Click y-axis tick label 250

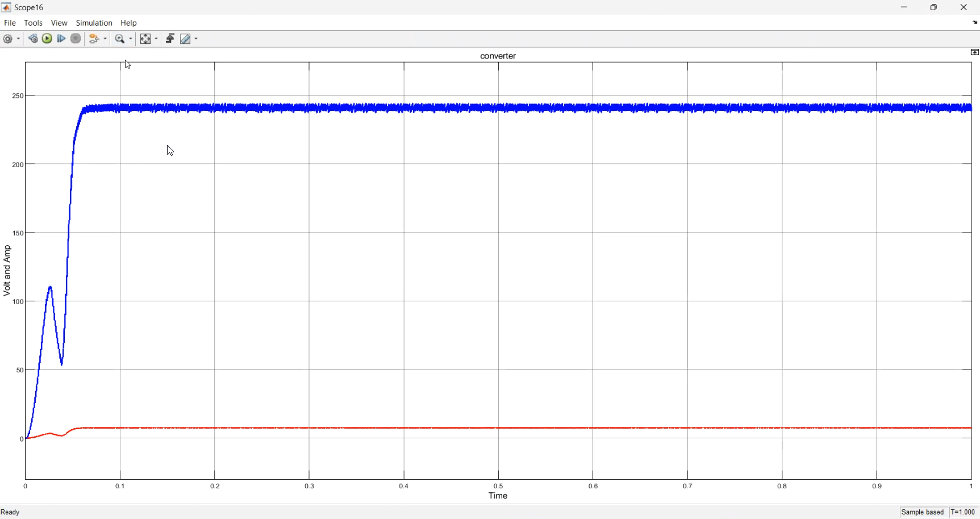tap(18, 96)
